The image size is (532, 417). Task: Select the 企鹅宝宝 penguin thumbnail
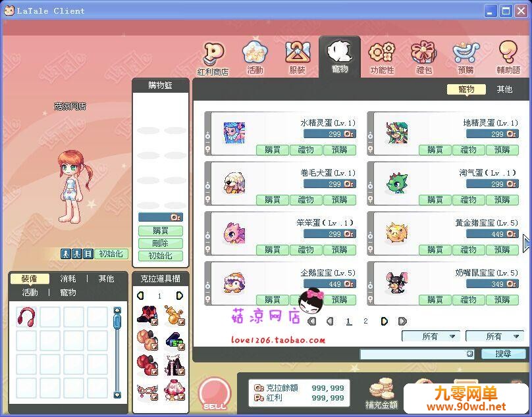pos(234,283)
